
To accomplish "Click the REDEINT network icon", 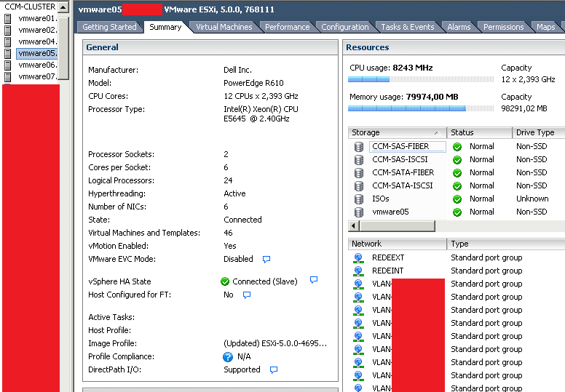I will point(358,271).
